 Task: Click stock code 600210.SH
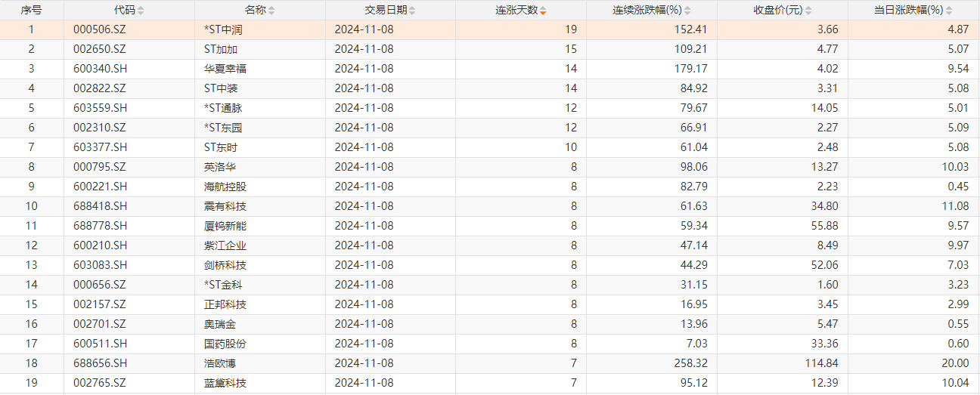pyautogui.click(x=98, y=245)
